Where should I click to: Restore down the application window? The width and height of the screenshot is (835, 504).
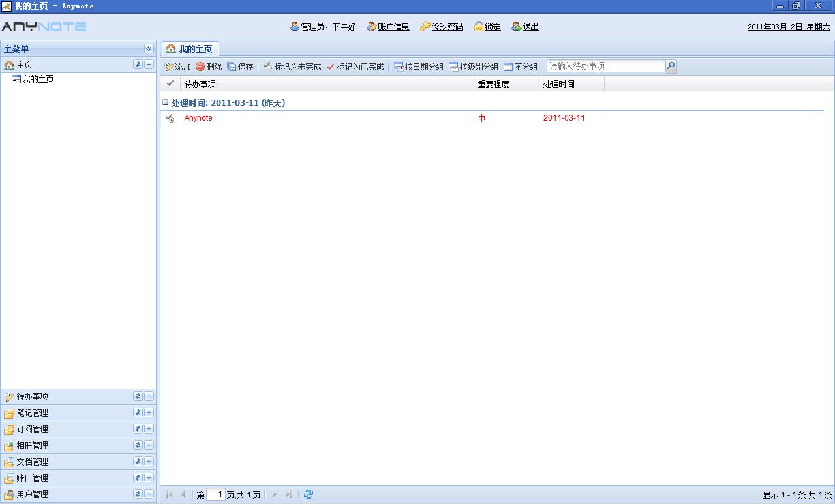[796, 6]
